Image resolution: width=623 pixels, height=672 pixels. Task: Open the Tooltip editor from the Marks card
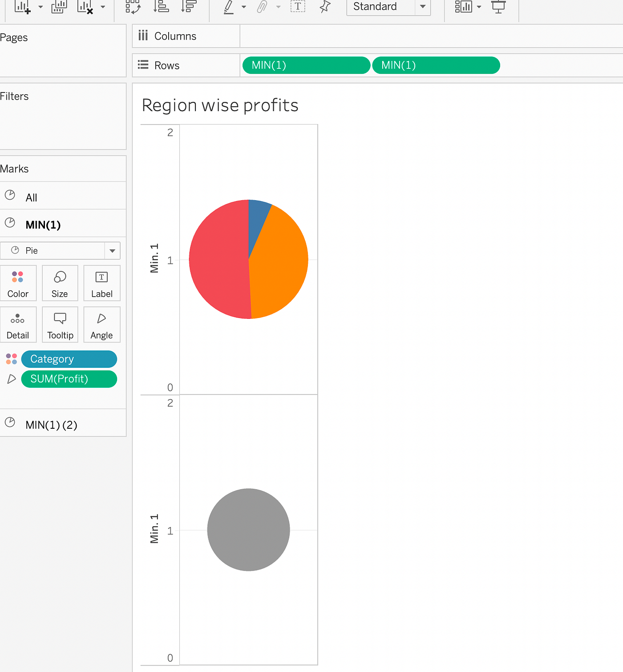click(x=60, y=325)
